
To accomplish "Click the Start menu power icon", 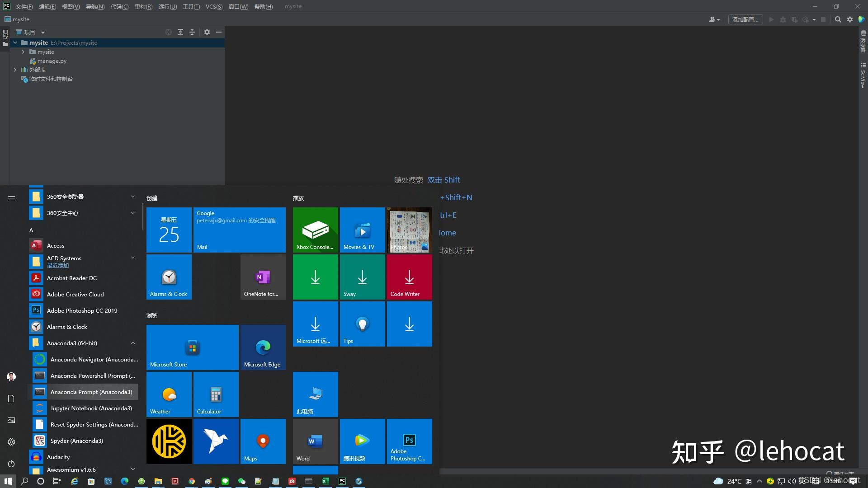I will (x=11, y=464).
